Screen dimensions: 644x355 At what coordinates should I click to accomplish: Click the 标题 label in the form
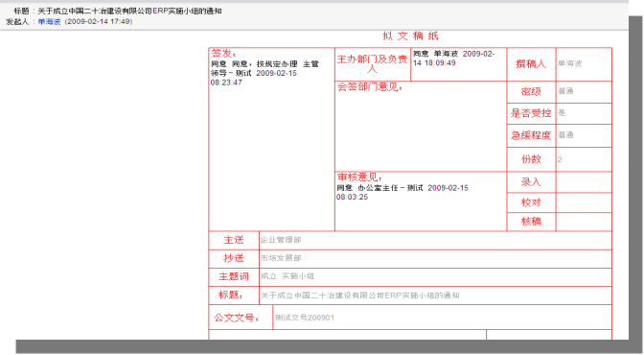[230, 295]
